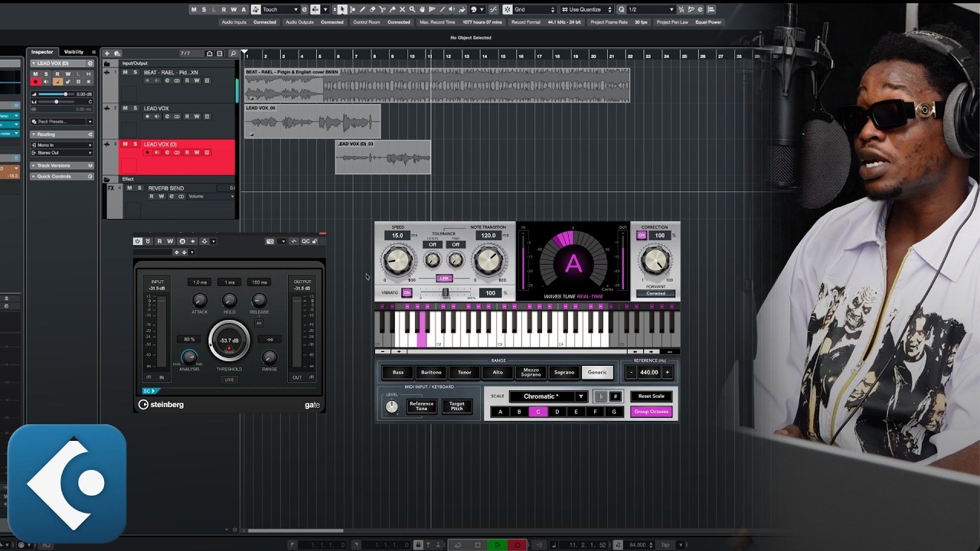The height and width of the screenshot is (551, 980).
Task: Click the toolbar QC button in Gate window
Action: [305, 241]
